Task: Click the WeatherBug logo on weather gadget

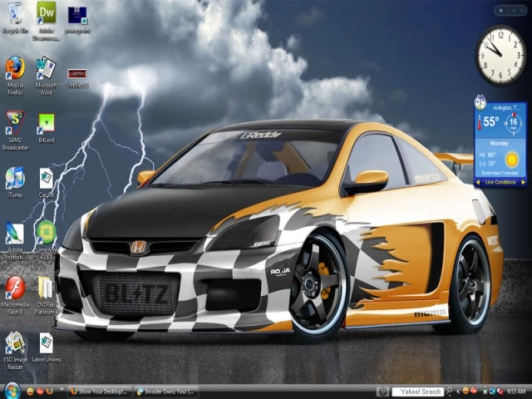Action: tap(480, 101)
